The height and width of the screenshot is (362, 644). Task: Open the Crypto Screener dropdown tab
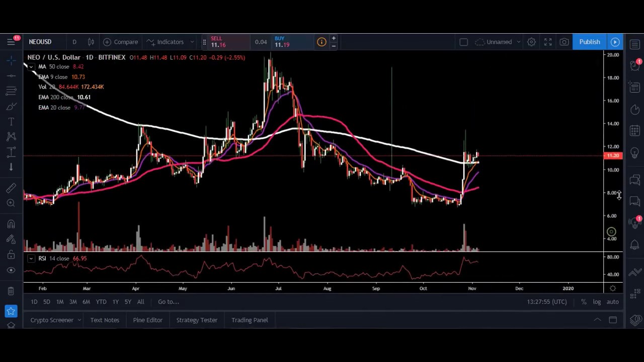[x=55, y=320]
